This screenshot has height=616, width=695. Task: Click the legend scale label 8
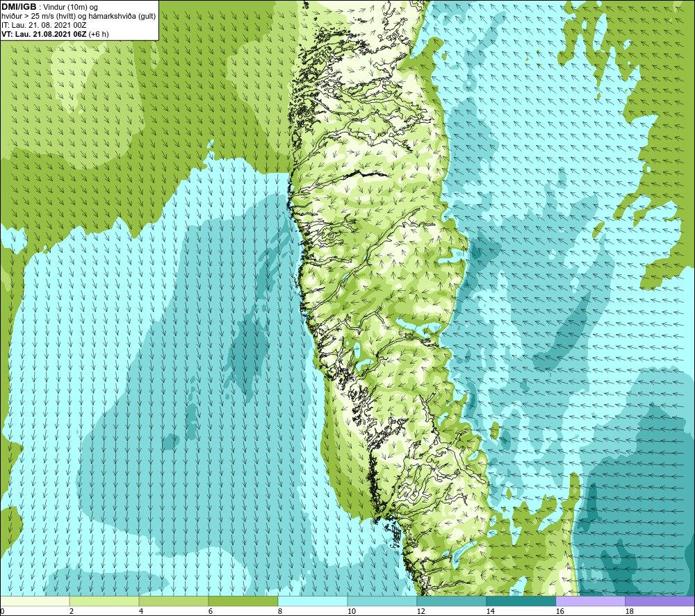point(280,611)
